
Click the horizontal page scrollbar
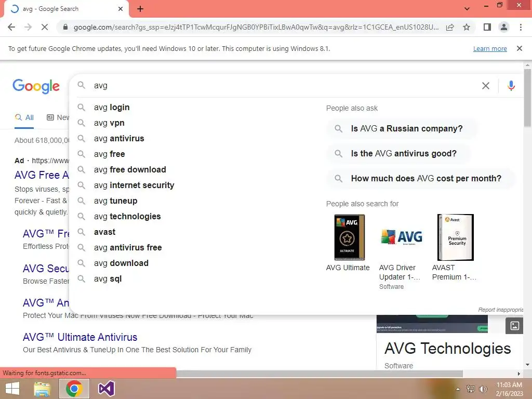pyautogui.click(x=319, y=374)
